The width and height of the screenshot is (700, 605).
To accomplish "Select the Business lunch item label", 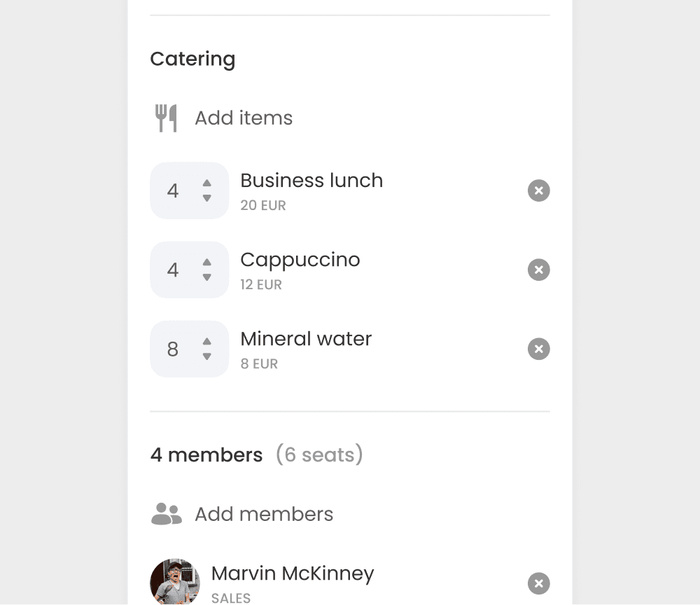I will coord(311,181).
